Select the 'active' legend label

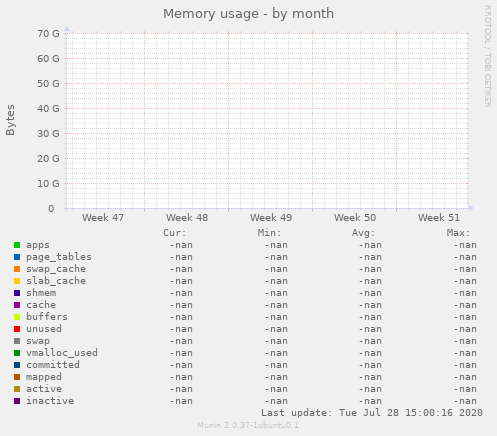(44, 389)
